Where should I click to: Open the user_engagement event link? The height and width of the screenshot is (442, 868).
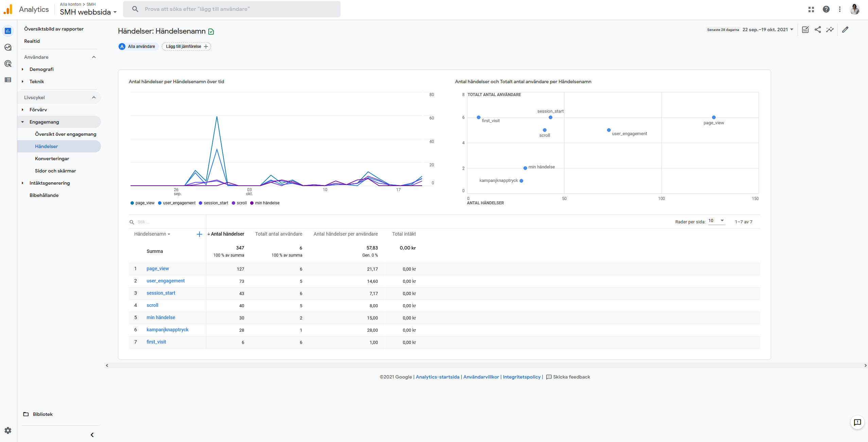click(166, 281)
